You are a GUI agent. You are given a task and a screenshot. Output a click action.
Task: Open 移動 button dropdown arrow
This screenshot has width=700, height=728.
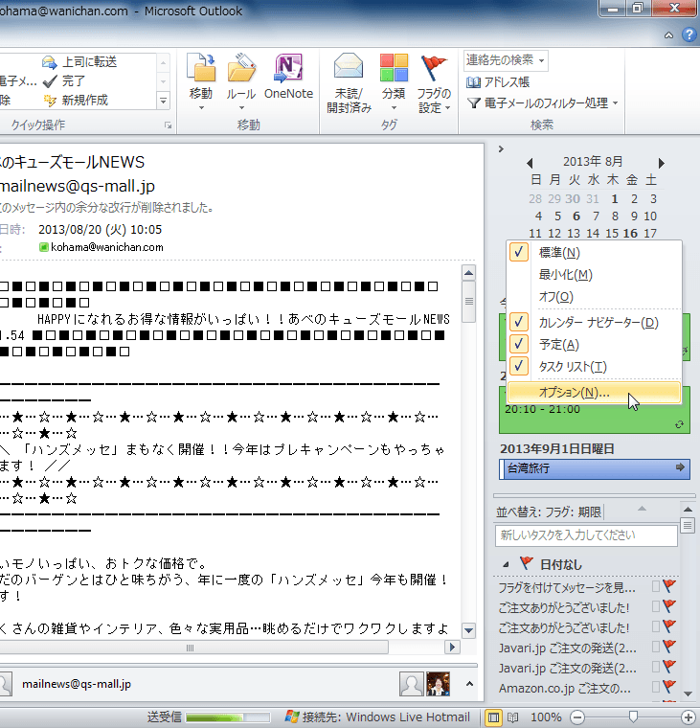(x=201, y=108)
